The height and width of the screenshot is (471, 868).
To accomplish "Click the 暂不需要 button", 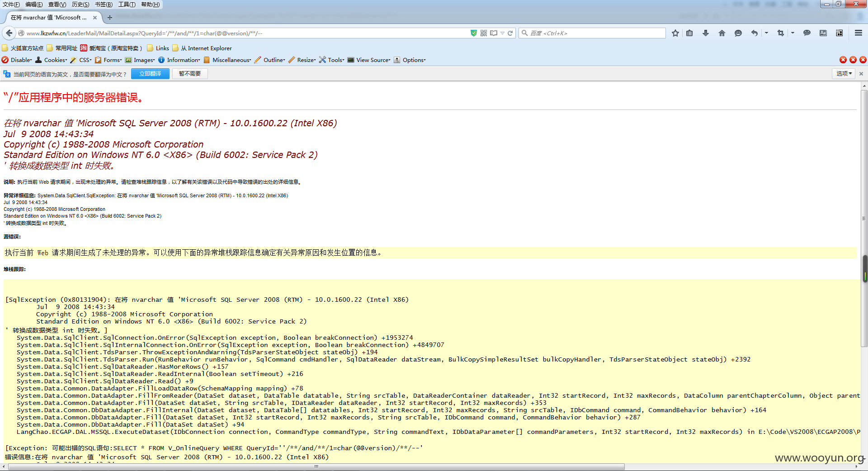I will pos(190,74).
